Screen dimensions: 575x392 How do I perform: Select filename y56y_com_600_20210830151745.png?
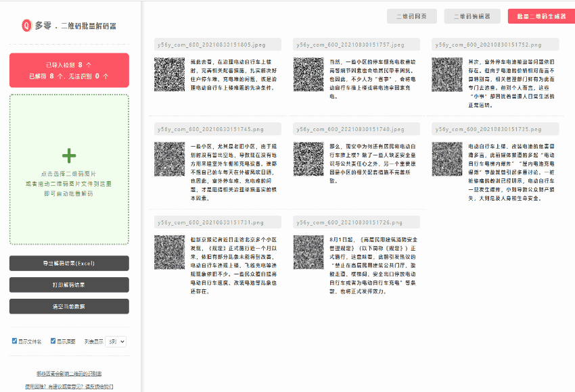click(210, 129)
